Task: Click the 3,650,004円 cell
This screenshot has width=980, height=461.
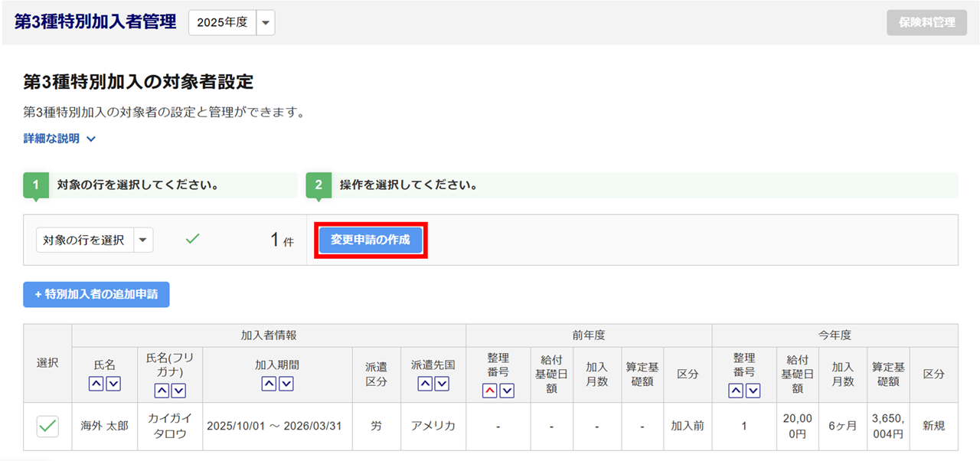Action: point(888,426)
